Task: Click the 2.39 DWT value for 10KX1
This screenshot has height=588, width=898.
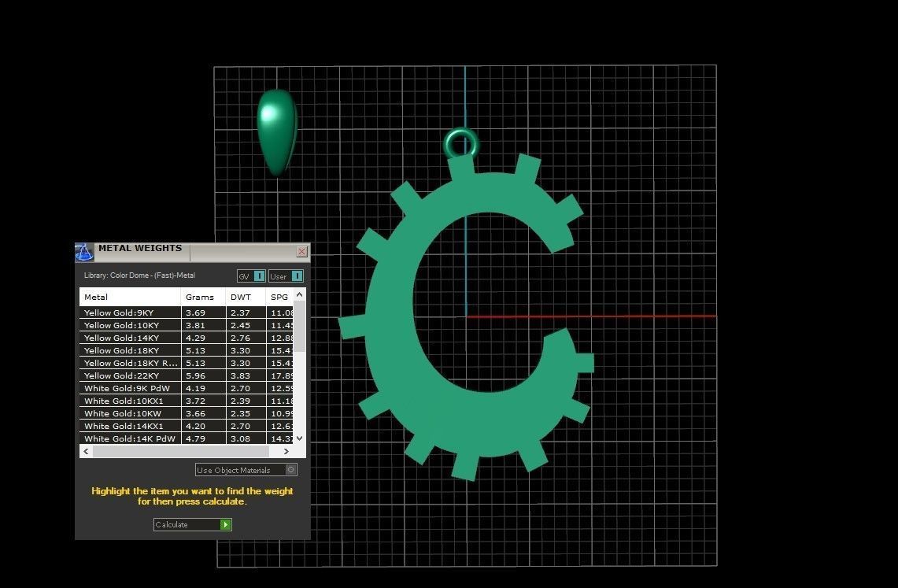Action: coord(240,401)
